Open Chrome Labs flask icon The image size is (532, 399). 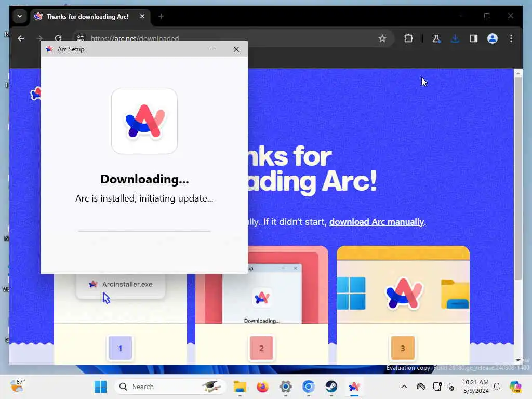pyautogui.click(x=436, y=38)
